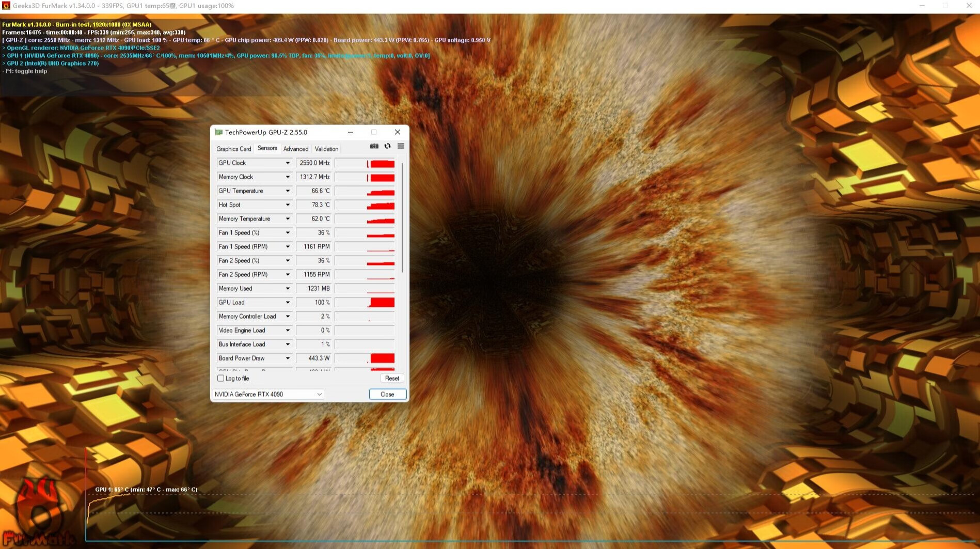The width and height of the screenshot is (980, 549).
Task: Open the Fan 2 Speed (%) dropdown
Action: coord(288,261)
